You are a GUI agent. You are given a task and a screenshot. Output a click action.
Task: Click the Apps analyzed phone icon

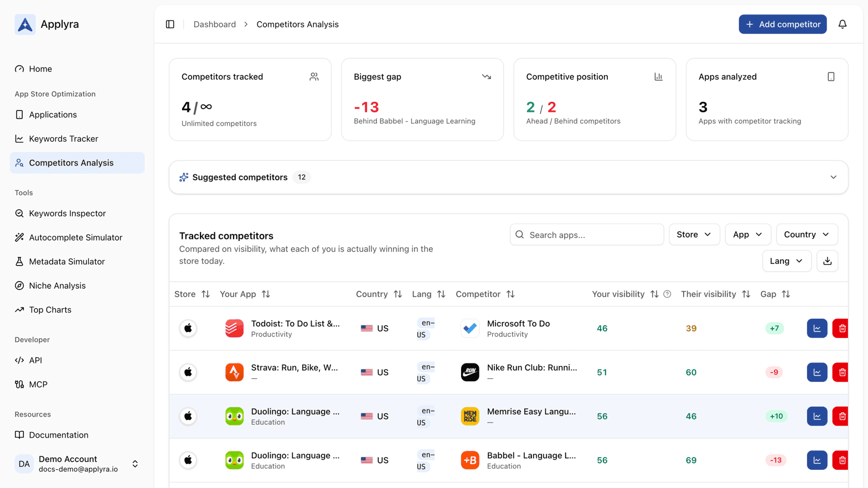coord(831,77)
